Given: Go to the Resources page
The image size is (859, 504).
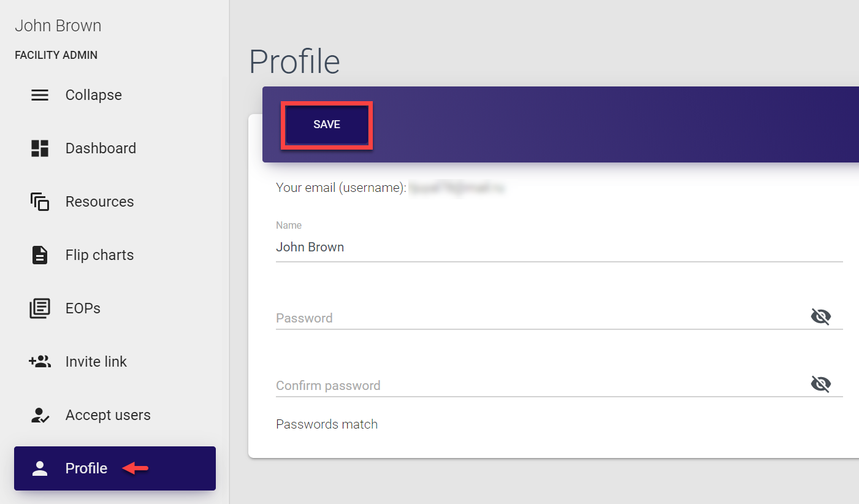Looking at the screenshot, I should [99, 202].
